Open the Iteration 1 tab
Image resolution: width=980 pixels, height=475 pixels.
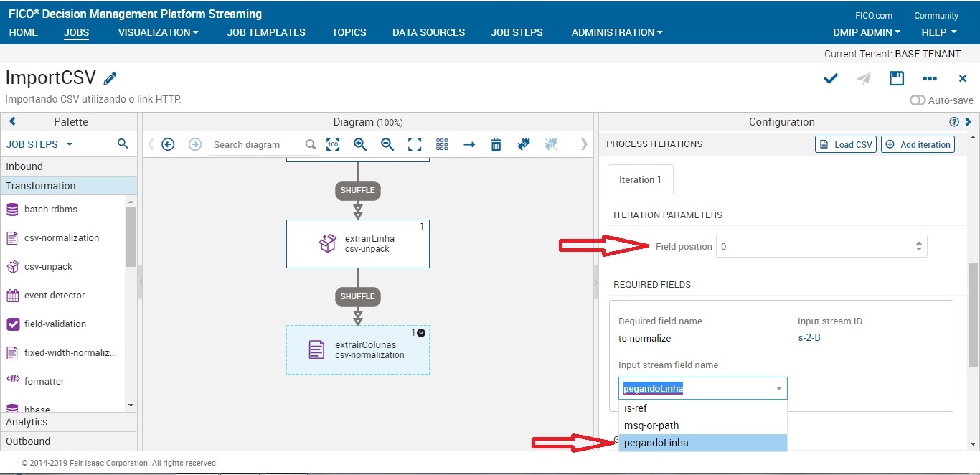[x=639, y=179]
